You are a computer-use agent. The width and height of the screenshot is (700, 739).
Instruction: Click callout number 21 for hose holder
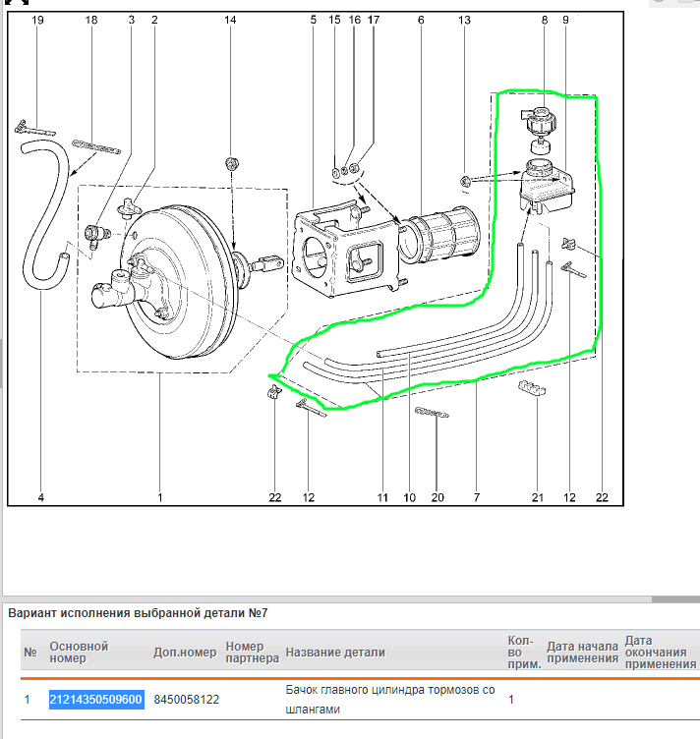[x=538, y=497]
